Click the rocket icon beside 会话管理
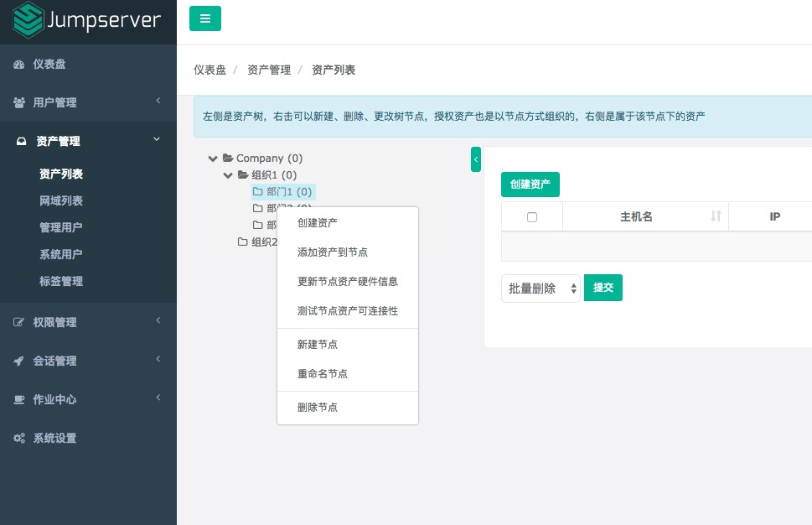Viewport: 812px width, 525px height. [19, 361]
